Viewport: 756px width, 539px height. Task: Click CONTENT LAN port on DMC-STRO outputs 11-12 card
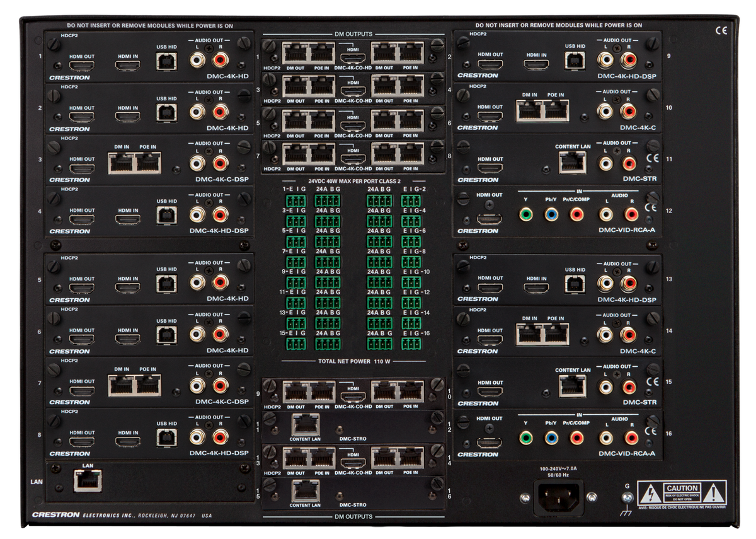coord(306,424)
